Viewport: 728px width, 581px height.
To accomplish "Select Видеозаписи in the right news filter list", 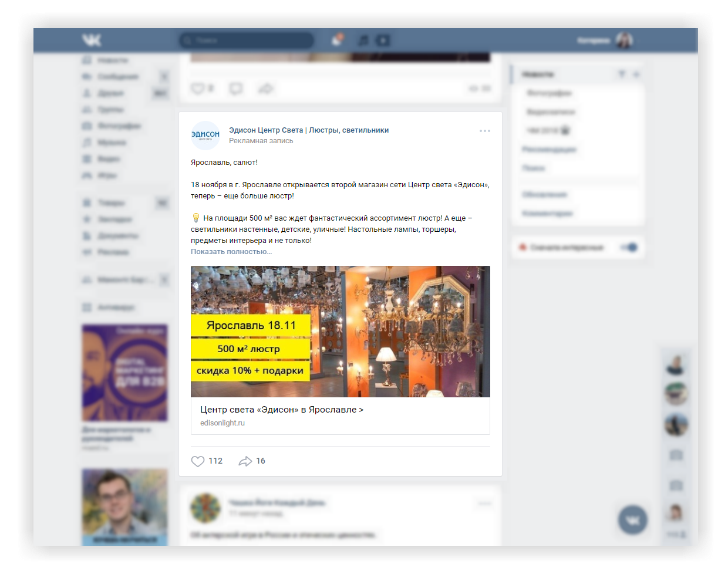I will pos(551,112).
